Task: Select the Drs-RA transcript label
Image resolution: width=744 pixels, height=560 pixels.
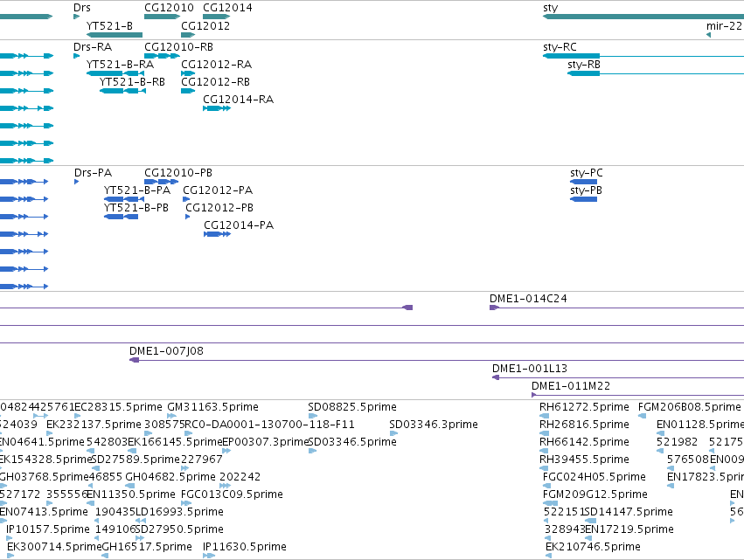Action: click(x=93, y=47)
